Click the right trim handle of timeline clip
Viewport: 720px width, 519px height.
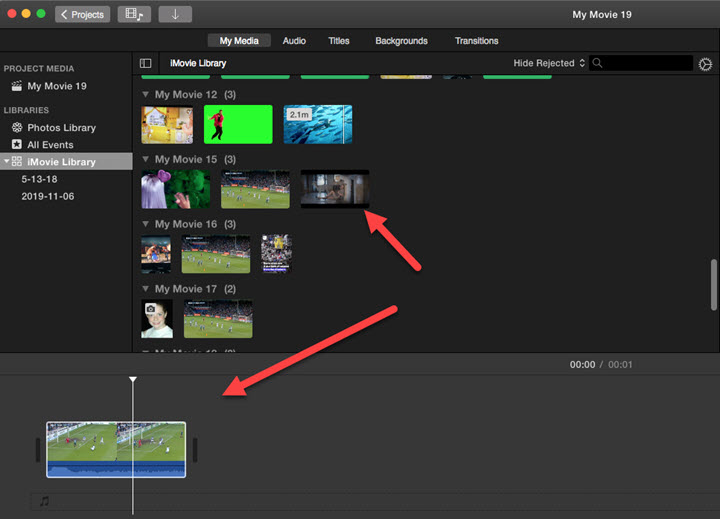point(195,450)
